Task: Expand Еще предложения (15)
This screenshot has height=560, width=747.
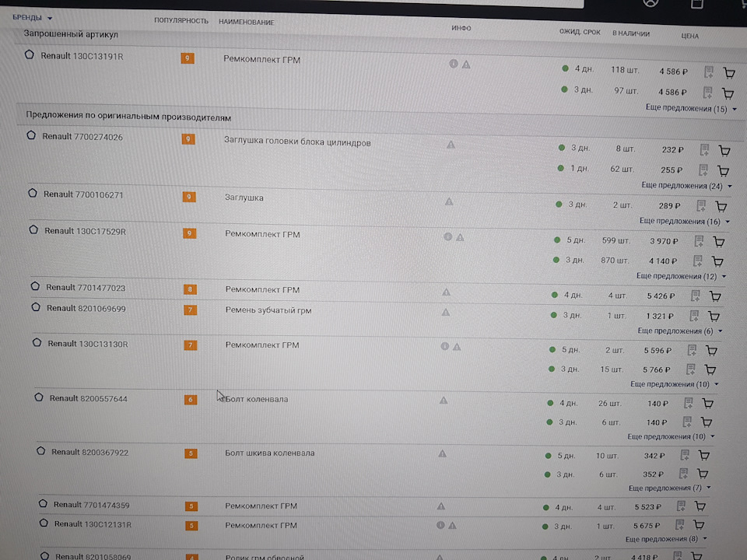Action: pyautogui.click(x=691, y=108)
